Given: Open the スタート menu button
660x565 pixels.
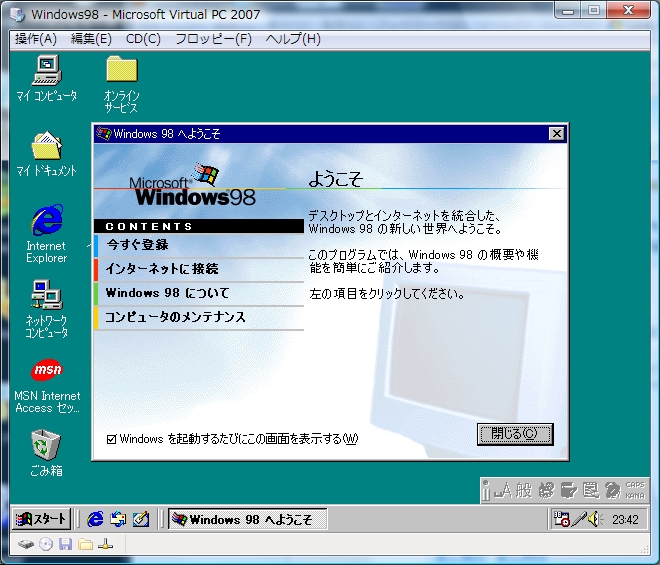Looking at the screenshot, I should coord(41,519).
